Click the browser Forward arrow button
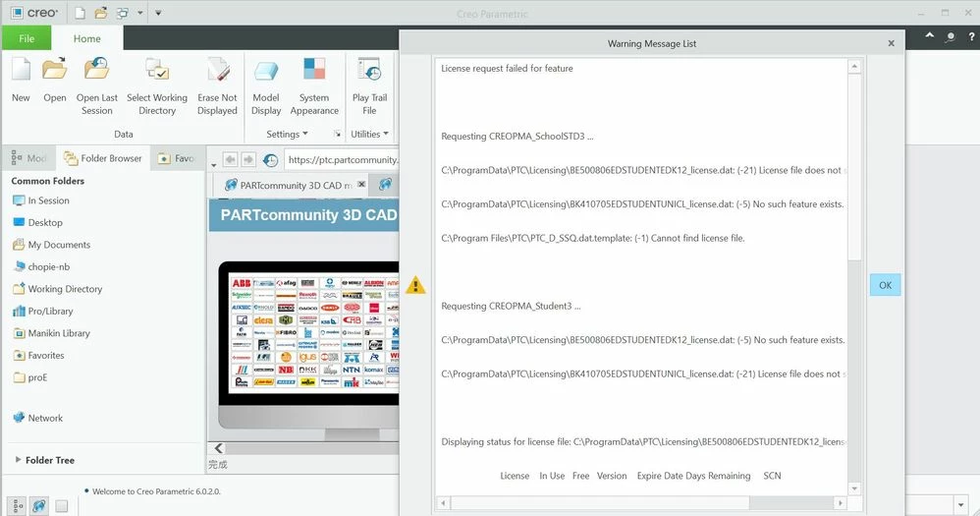The width and height of the screenshot is (980, 516). tap(248, 159)
